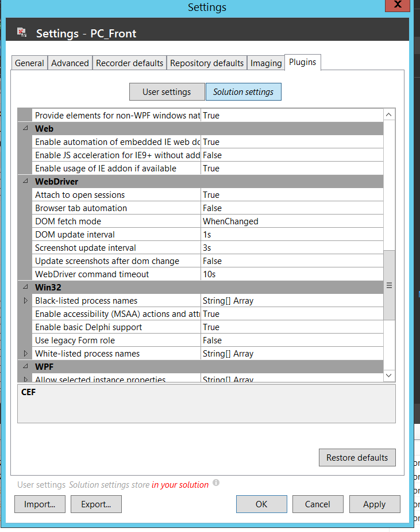Click scrollbar up arrow in property grid
This screenshot has height=532, width=420.
coord(389,114)
